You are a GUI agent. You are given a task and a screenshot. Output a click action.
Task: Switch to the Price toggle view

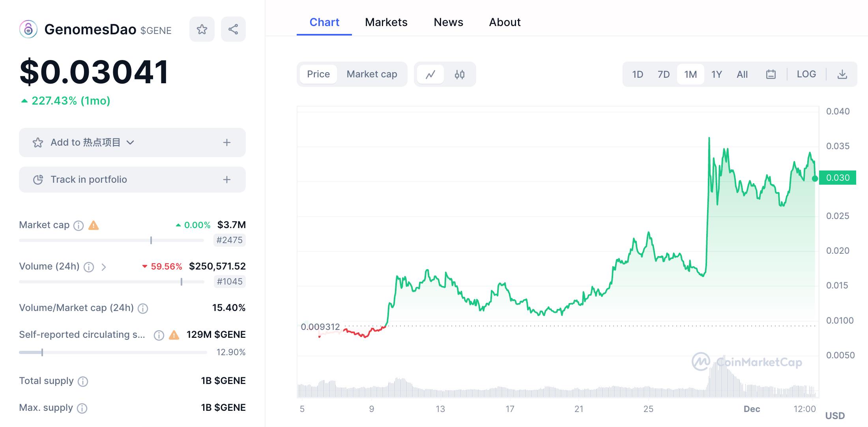(x=319, y=74)
